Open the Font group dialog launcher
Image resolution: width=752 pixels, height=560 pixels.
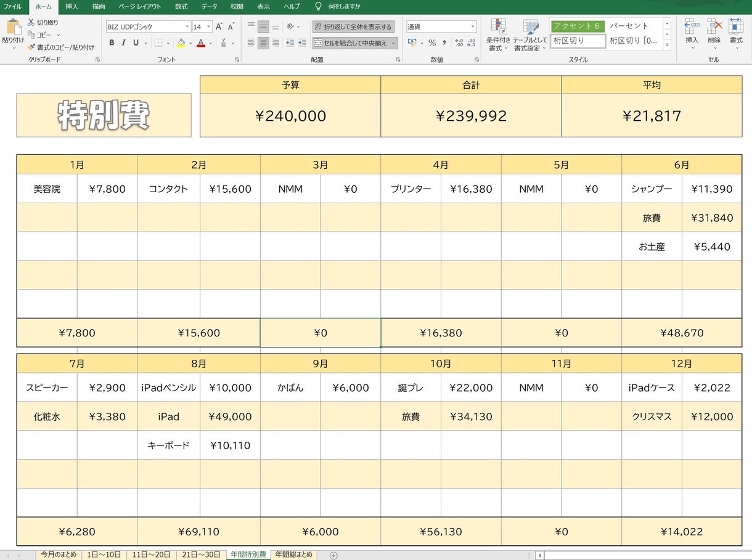point(237,60)
